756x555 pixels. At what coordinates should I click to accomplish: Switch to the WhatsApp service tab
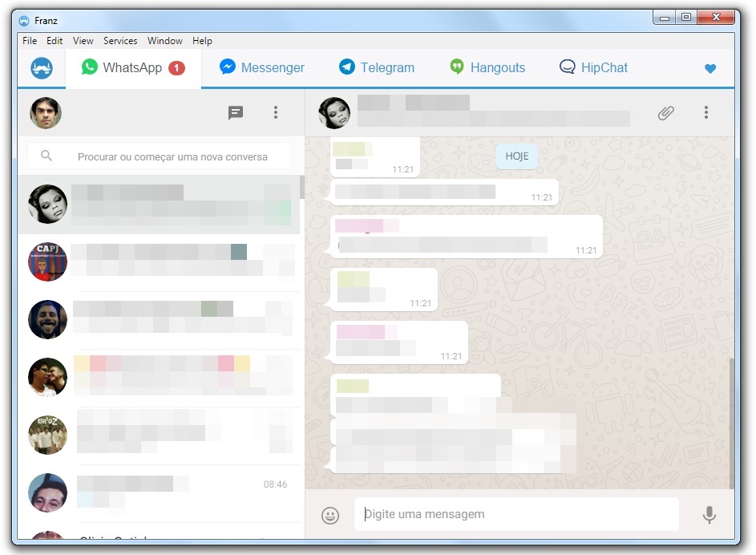pyautogui.click(x=133, y=68)
